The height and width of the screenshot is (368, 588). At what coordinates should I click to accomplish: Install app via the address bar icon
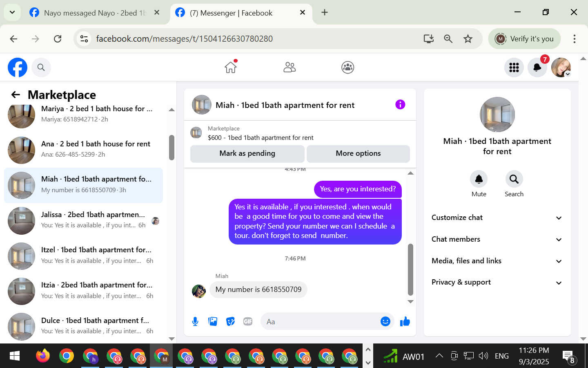click(429, 39)
